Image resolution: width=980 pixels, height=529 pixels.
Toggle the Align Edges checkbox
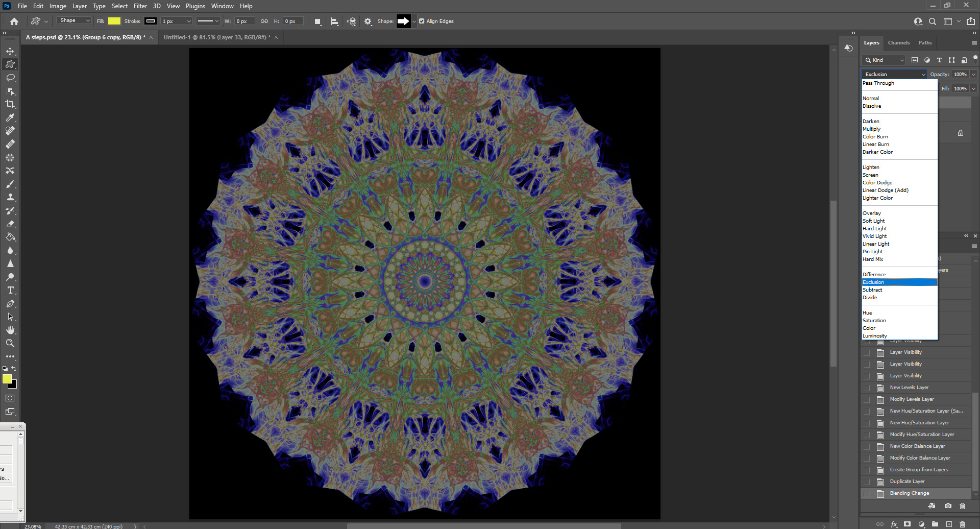coord(422,21)
